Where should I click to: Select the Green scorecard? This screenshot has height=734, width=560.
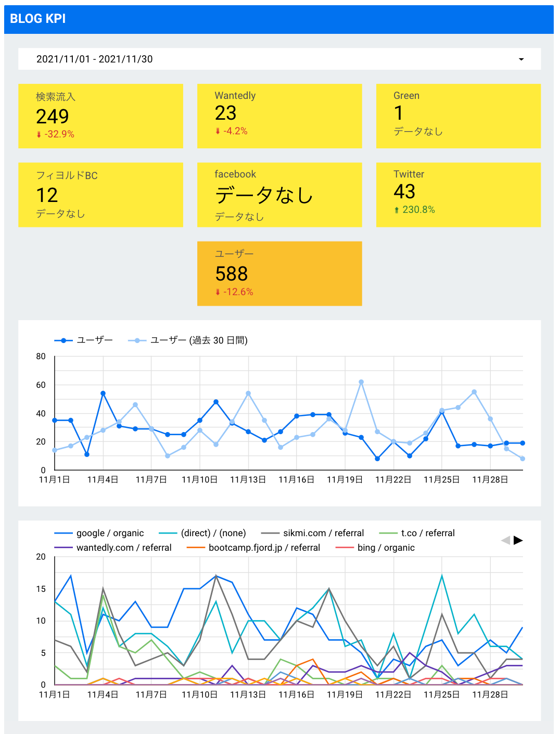459,116
